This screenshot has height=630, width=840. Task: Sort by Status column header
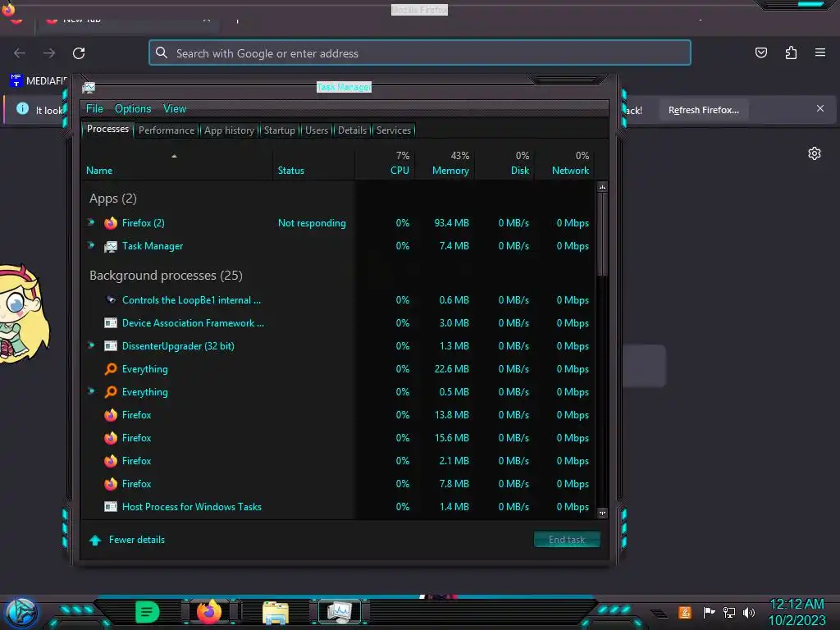(313, 164)
